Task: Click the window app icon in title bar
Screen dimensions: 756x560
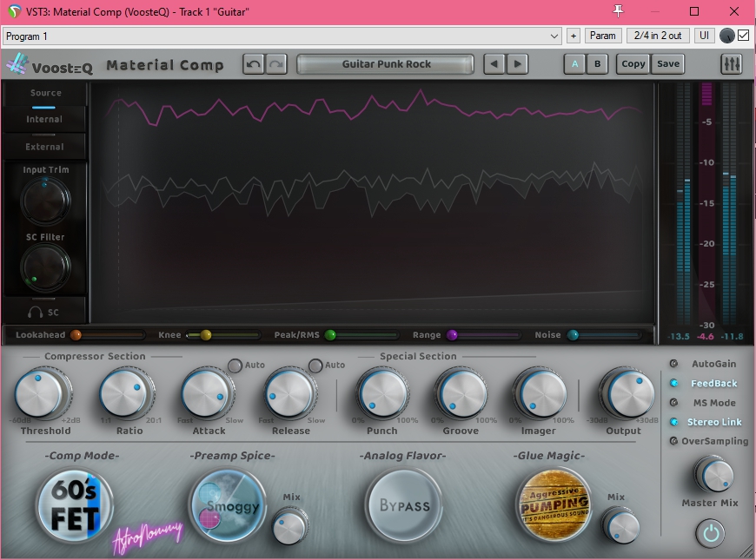Action: pos(15,11)
